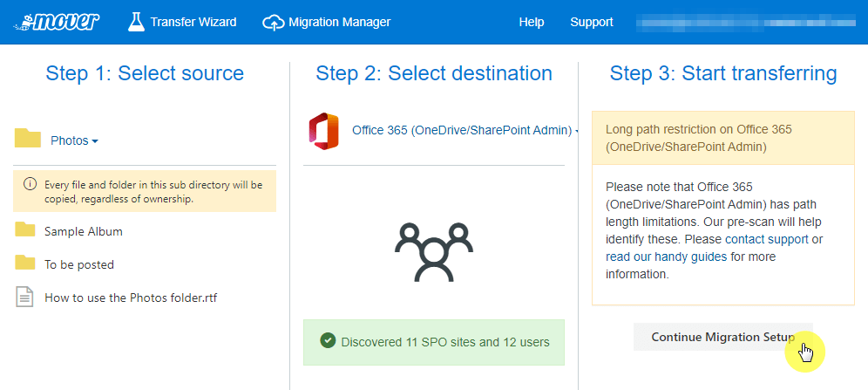The width and height of the screenshot is (868, 390).
Task: Click the Migration Manager cloud icon
Action: pos(273,23)
